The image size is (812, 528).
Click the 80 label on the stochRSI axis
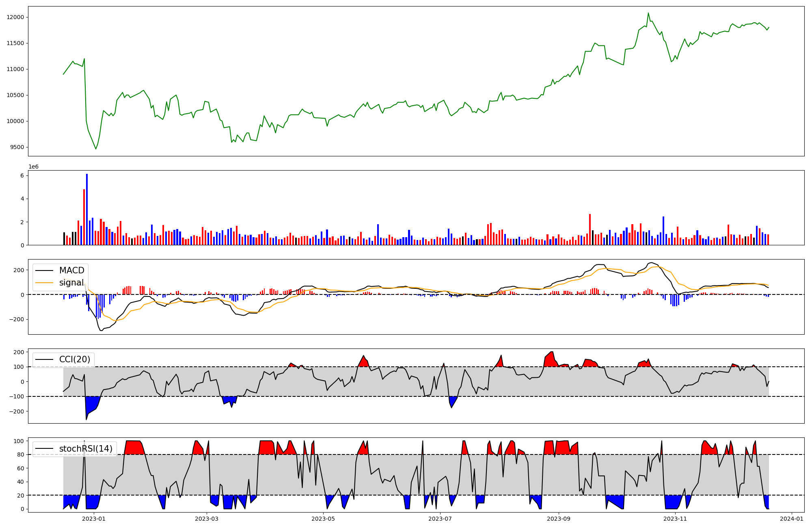point(20,455)
